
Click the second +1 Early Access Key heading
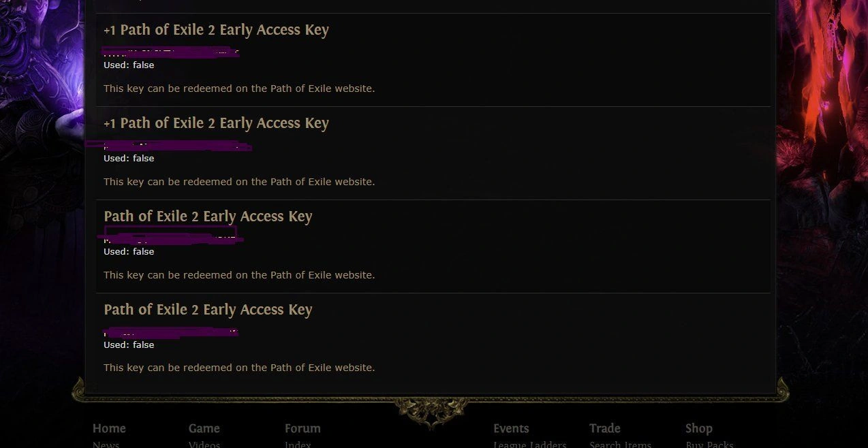(216, 123)
